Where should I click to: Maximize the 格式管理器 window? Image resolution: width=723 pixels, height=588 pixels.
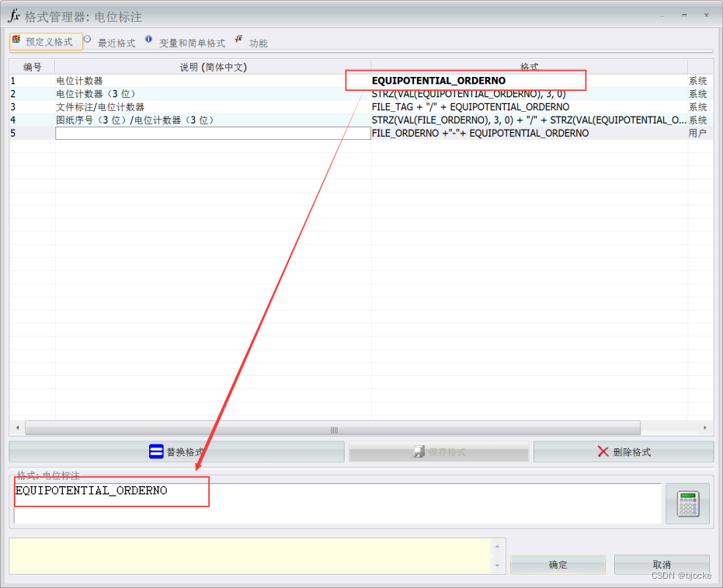[684, 16]
